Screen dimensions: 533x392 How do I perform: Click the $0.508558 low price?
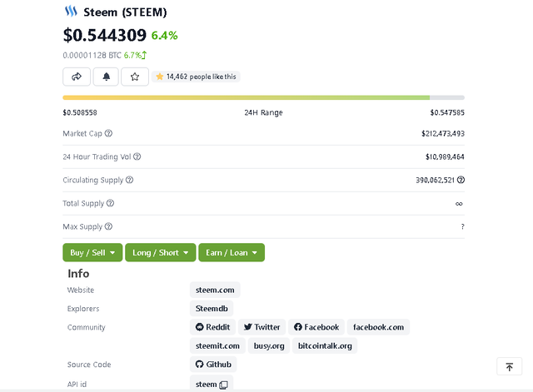pyautogui.click(x=80, y=112)
